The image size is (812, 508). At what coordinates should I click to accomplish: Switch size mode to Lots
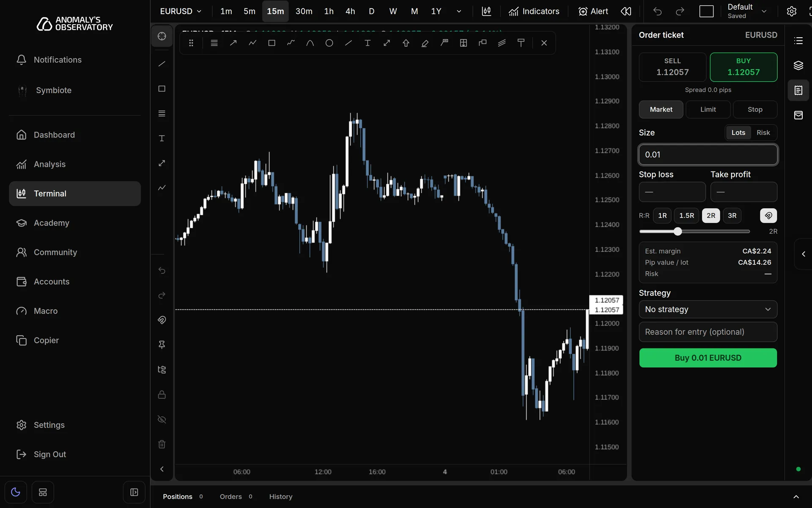[738, 133]
